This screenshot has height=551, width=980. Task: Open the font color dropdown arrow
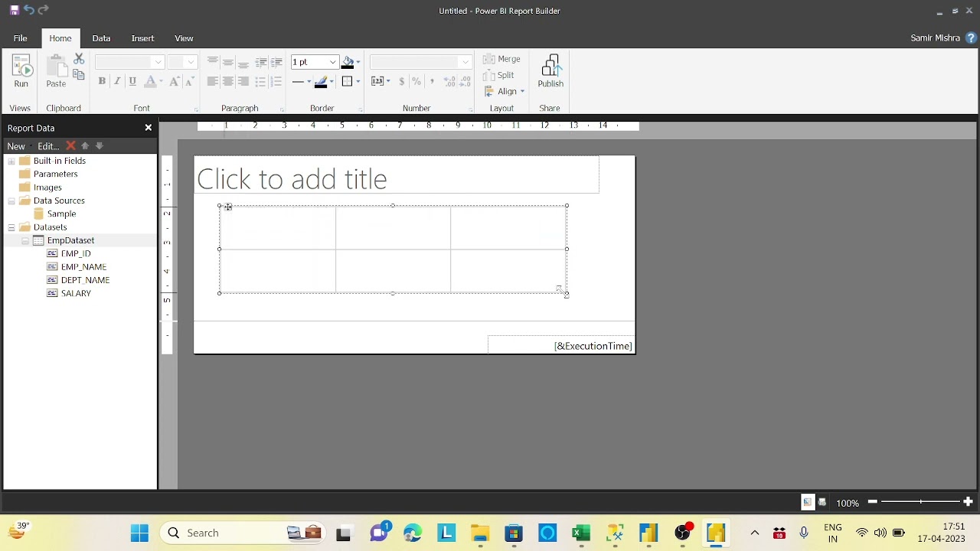click(x=161, y=82)
